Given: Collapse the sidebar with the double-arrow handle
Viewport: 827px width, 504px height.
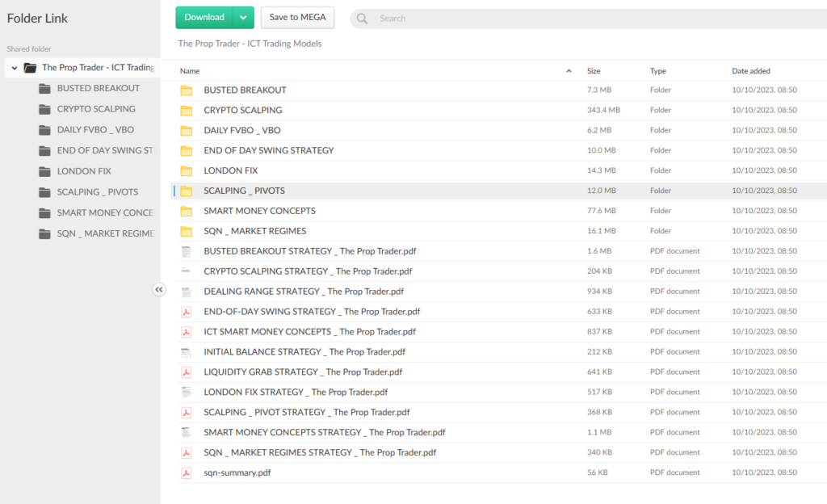Looking at the screenshot, I should pos(159,289).
